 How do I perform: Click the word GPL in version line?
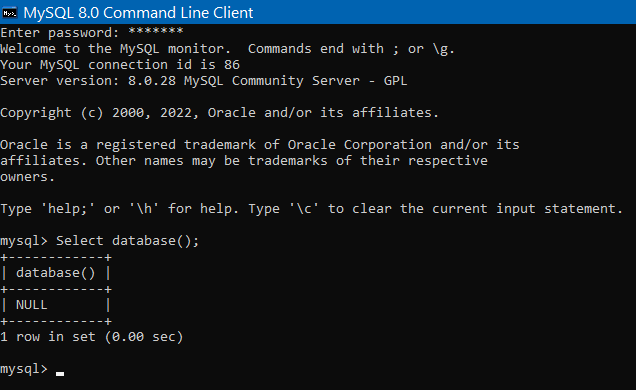point(395,81)
